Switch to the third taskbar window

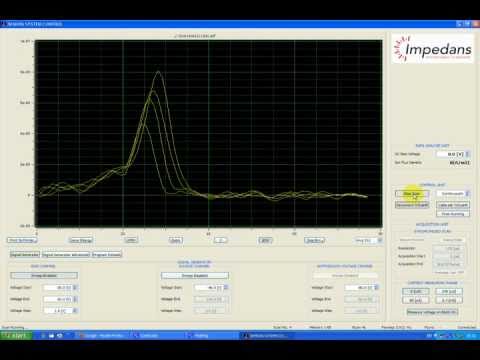tap(212, 336)
